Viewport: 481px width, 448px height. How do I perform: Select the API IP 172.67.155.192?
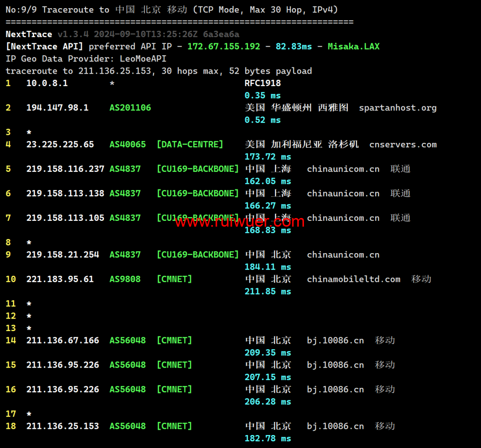pyautogui.click(x=224, y=47)
